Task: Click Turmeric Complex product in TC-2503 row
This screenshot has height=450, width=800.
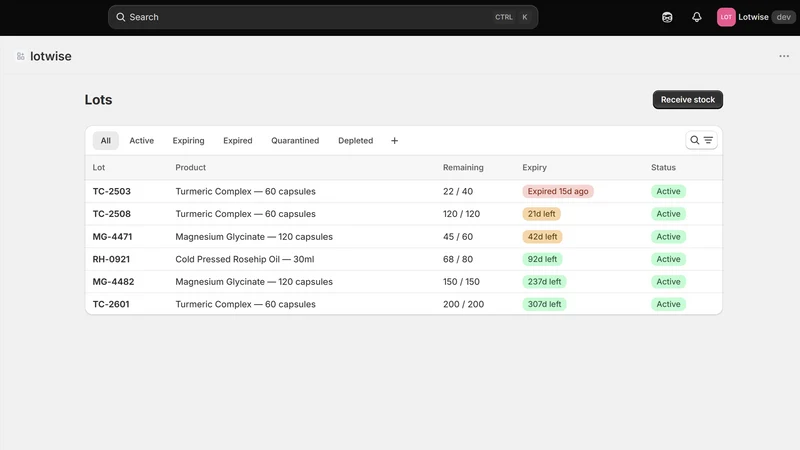Action: 245,191
